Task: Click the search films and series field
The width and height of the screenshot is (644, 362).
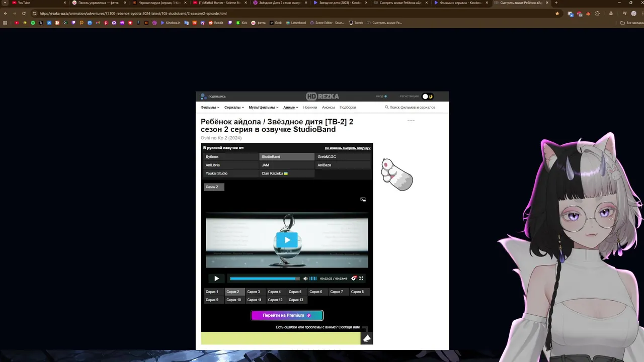Action: click(x=412, y=107)
